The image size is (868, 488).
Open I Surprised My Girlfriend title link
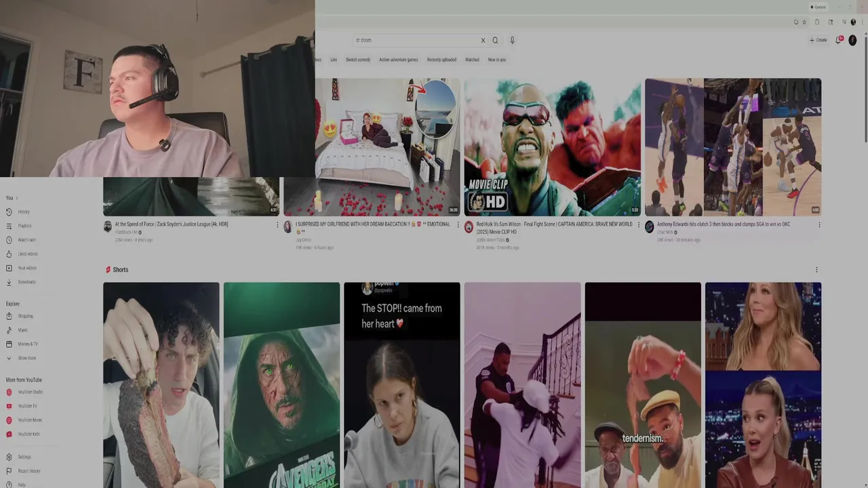point(372,227)
